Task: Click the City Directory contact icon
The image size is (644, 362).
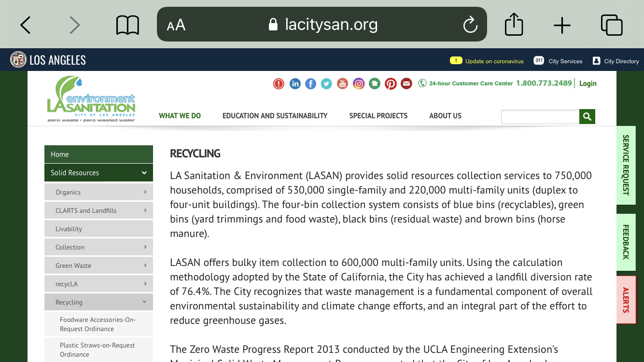Action: pyautogui.click(x=596, y=61)
